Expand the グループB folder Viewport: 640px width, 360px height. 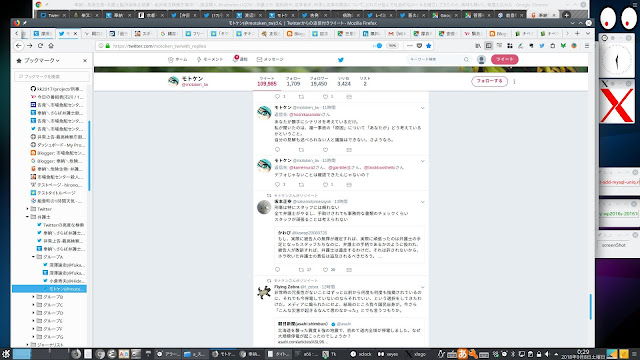point(33,297)
